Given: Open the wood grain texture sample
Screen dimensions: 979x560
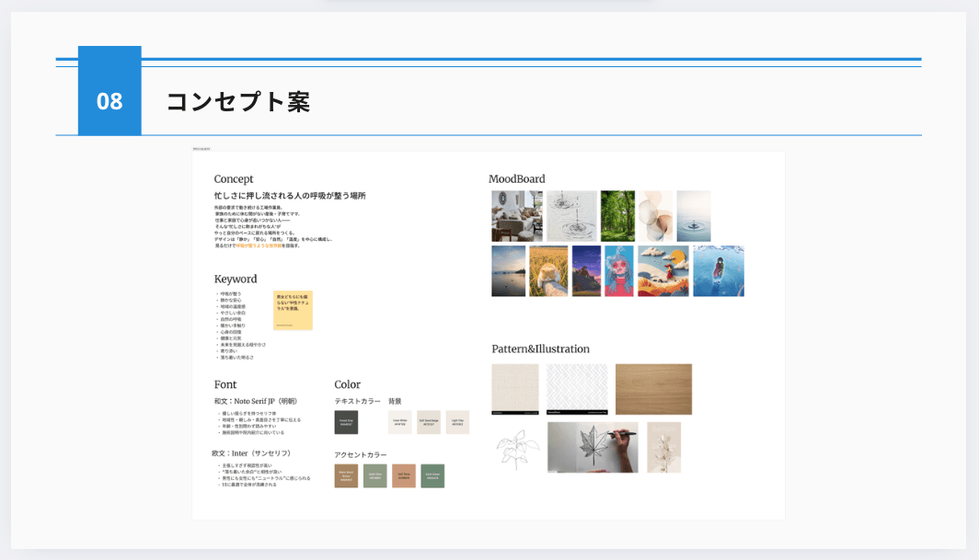Looking at the screenshot, I should pos(654,387).
